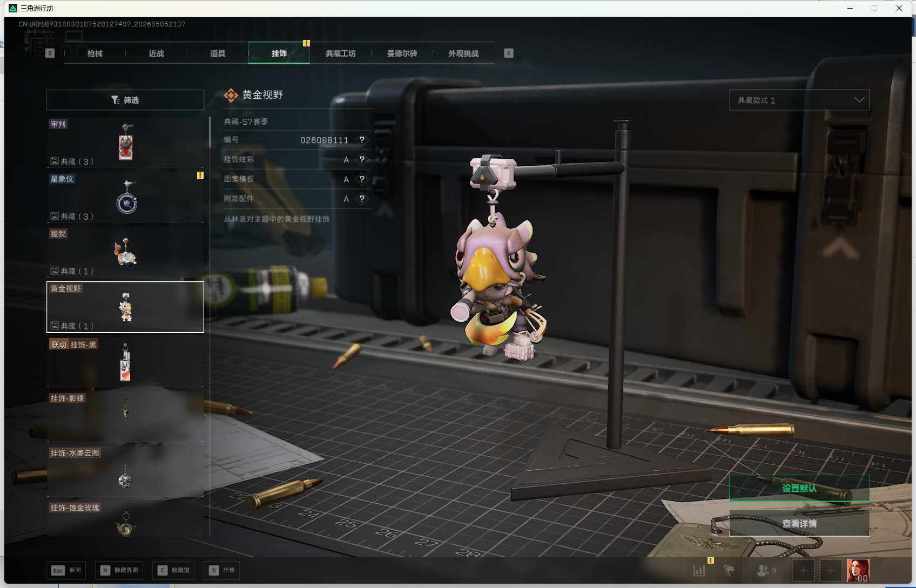Click the 挂饰炫彩 row label
Screen dimensions: 916x588
pyautogui.click(x=239, y=159)
